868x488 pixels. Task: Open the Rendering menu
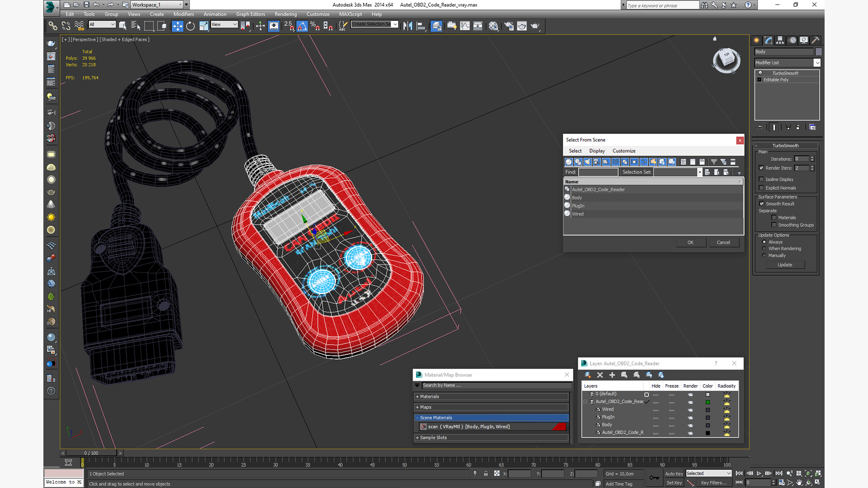(x=286, y=14)
